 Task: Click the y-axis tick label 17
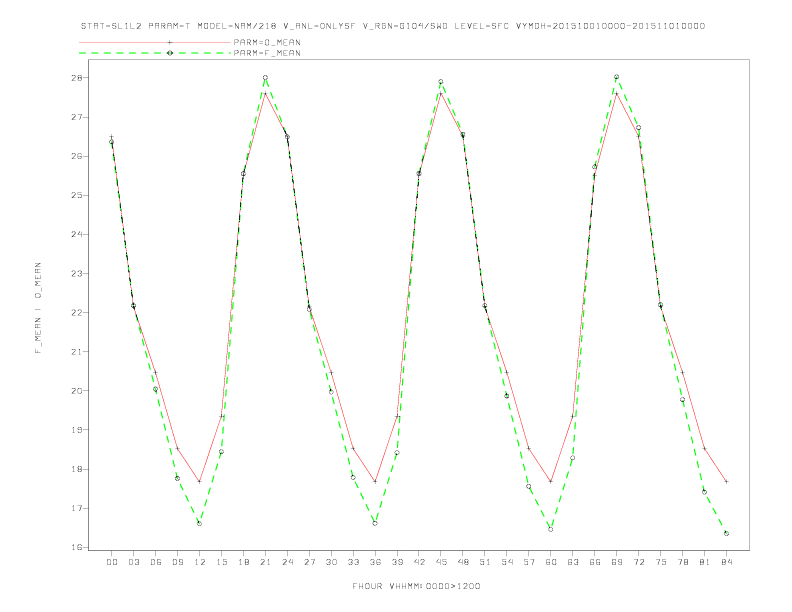(77, 508)
